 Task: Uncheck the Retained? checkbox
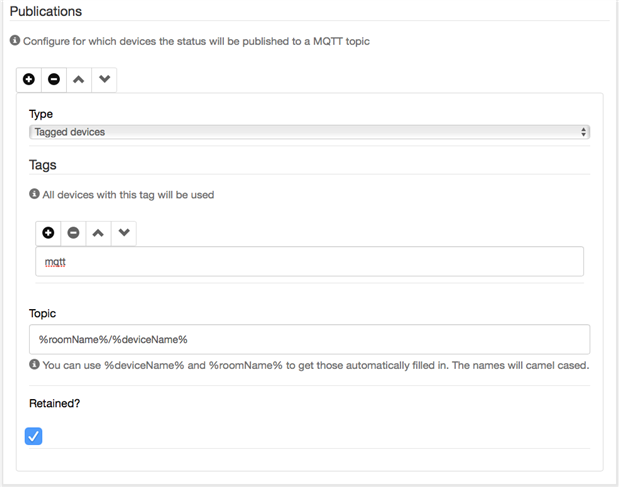pos(34,436)
